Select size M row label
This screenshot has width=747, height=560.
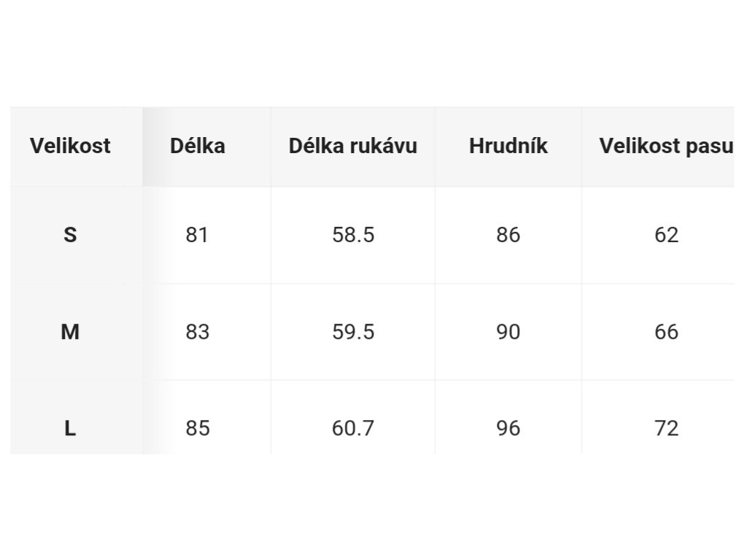[x=70, y=332]
